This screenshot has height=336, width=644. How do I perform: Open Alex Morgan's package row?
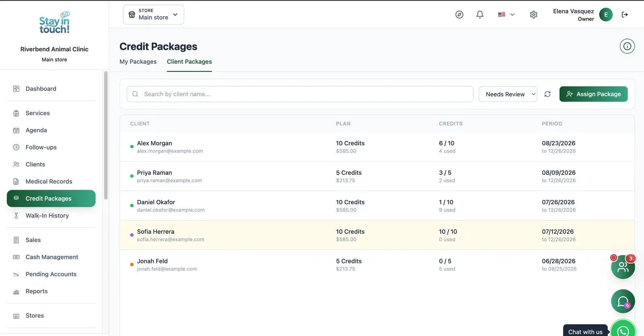tap(377, 147)
